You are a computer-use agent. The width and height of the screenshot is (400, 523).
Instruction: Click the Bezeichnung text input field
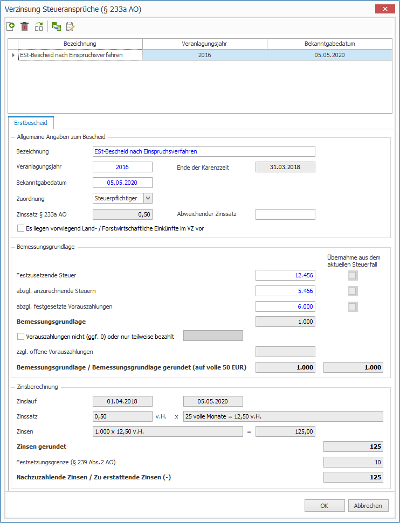pos(204,151)
